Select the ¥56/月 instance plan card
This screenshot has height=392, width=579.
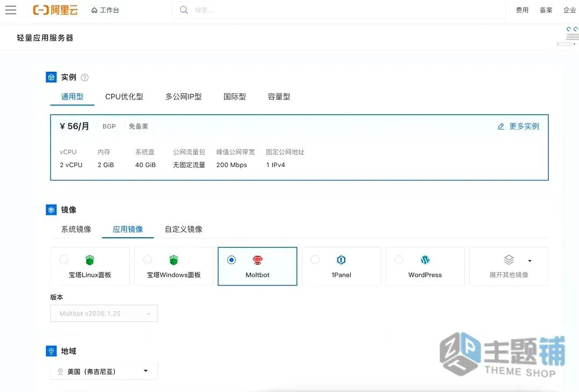point(300,147)
